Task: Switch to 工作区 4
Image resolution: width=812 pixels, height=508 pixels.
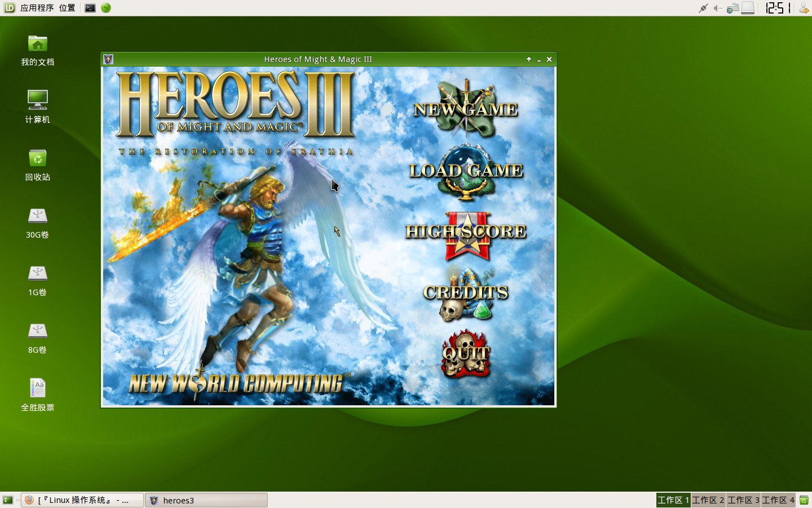Action: (778, 500)
